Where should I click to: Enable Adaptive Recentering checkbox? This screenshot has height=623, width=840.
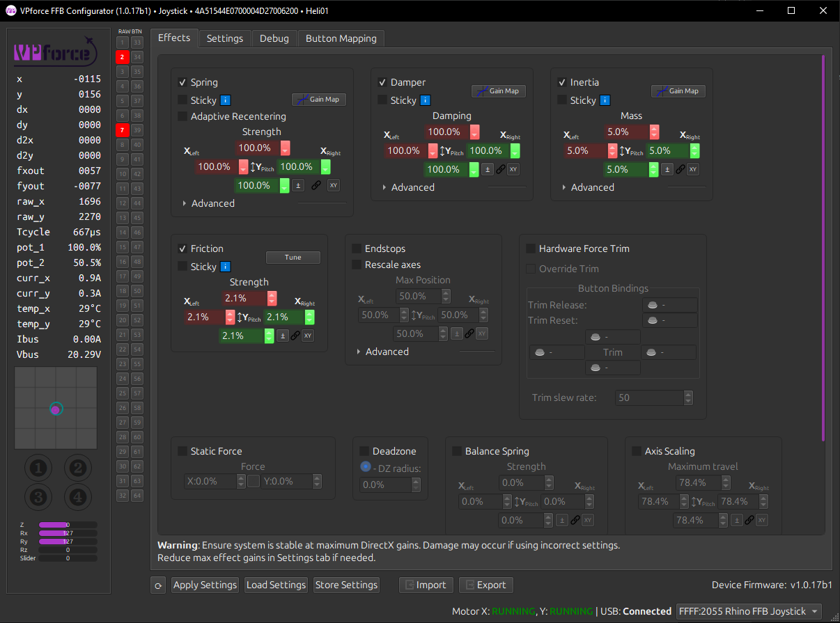(x=182, y=116)
